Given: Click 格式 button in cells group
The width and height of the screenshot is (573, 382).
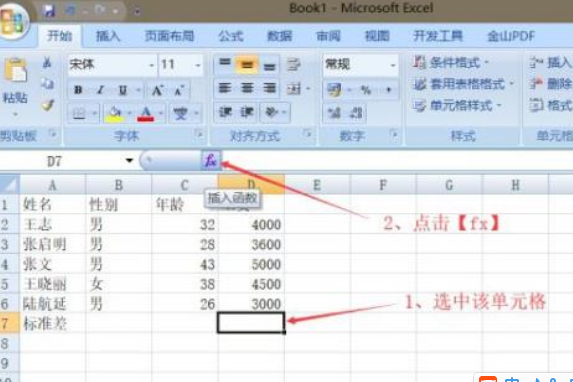Looking at the screenshot, I should (x=550, y=106).
